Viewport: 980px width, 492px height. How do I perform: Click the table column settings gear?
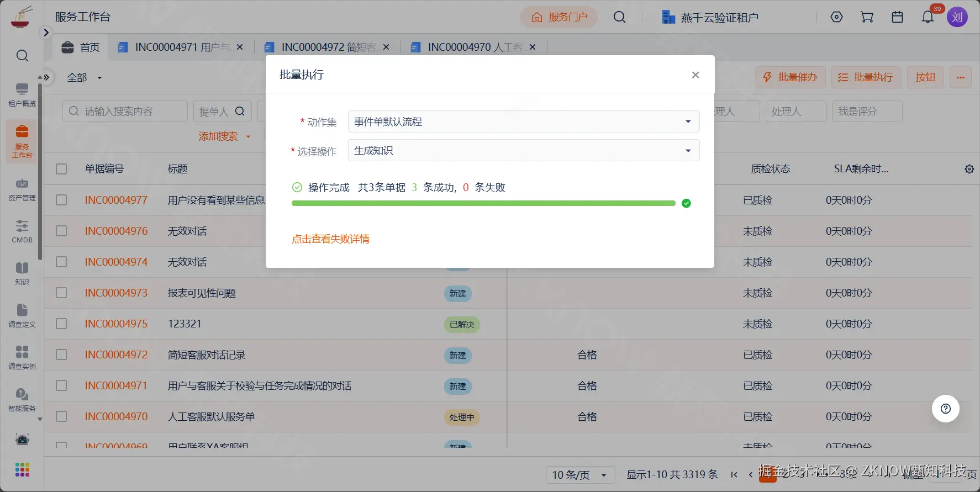point(969,169)
